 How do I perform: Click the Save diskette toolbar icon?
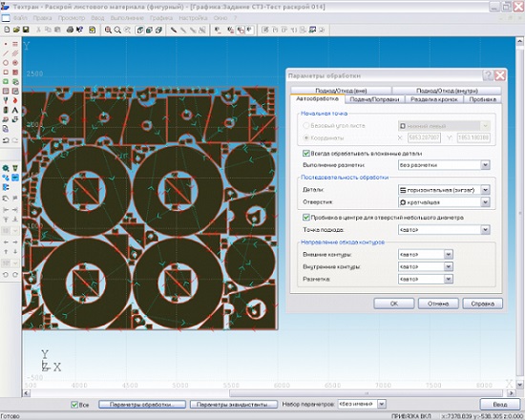[26, 30]
